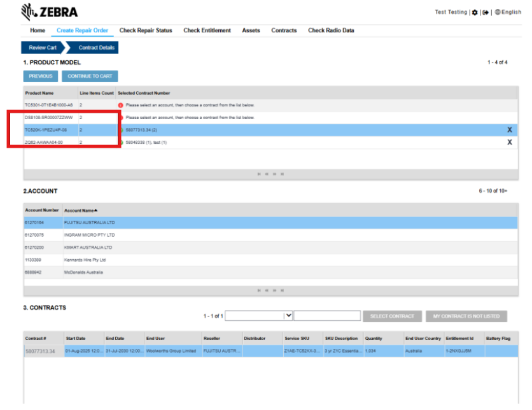
Task: Click the PREVIOUS button
Action: [x=41, y=76]
